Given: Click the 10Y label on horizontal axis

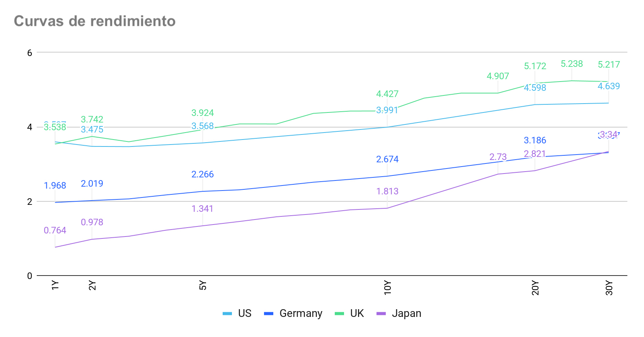Looking at the screenshot, I should (388, 288).
